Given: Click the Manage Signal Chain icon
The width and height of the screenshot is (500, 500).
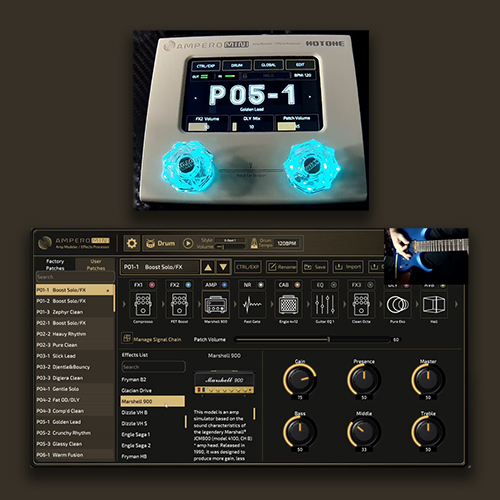Looking at the screenshot, I should click(x=127, y=338).
